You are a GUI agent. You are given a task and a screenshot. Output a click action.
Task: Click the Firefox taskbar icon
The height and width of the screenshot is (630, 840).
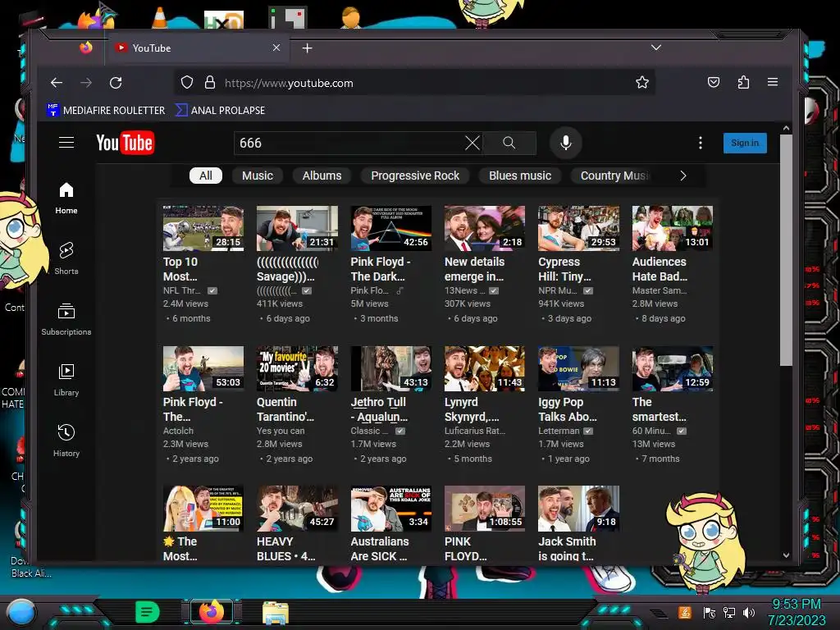[x=212, y=612]
